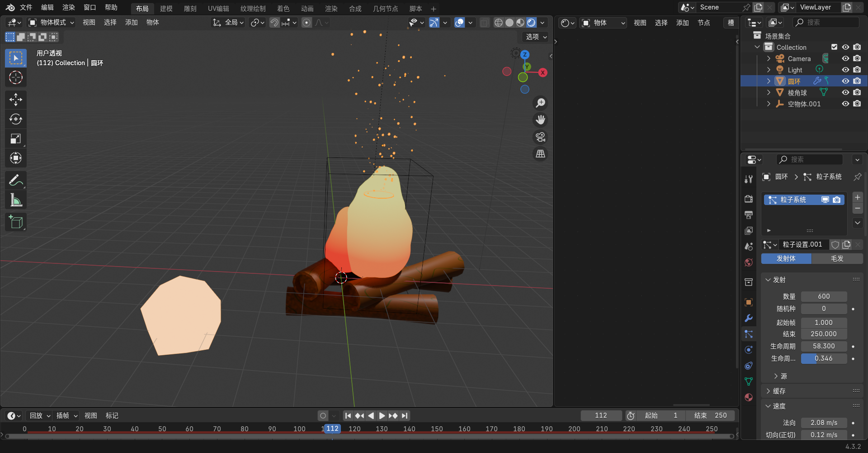Click the 生命周期 randomness slider field
Image resolution: width=868 pixels, height=453 pixels.
coord(823,358)
